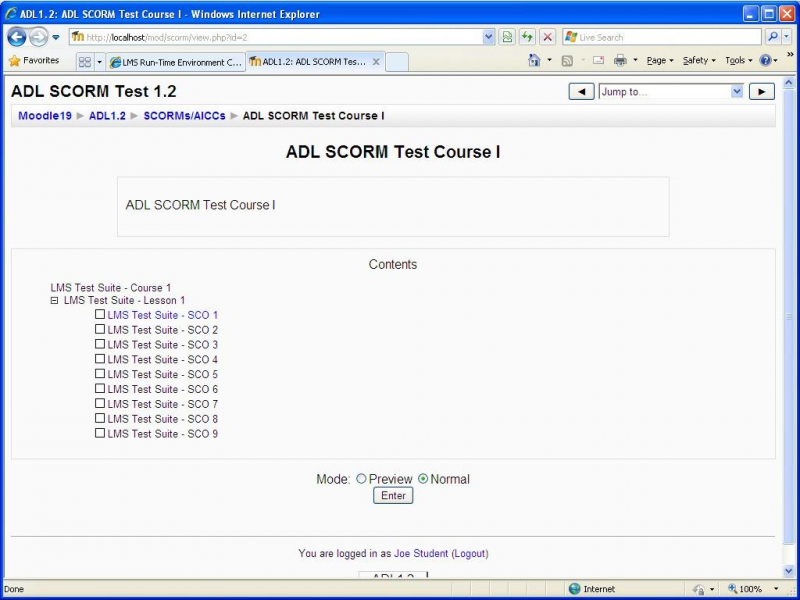
Task: Click the checkbox beside SCO 5
Action: 100,373
